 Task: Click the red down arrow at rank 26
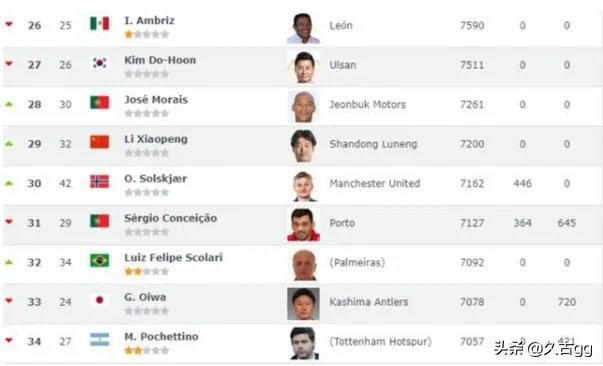coord(9,24)
